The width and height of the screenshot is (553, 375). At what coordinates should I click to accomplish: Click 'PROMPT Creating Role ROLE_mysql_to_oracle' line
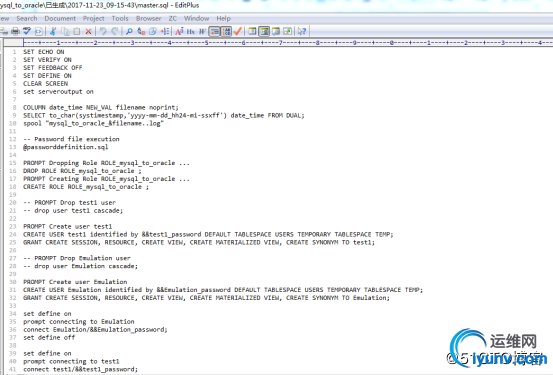[106, 179]
